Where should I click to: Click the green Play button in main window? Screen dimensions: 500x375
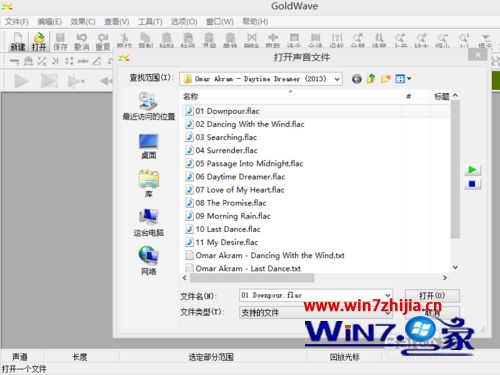tap(21, 81)
